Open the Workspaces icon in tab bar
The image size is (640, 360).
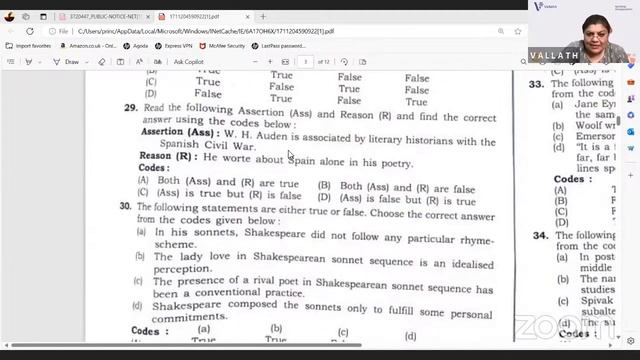pos(26,17)
